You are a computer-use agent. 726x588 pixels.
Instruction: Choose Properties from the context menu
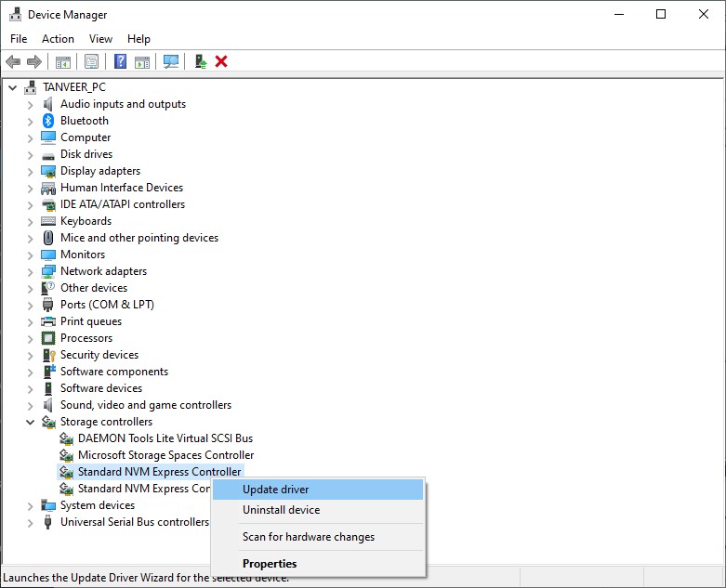coord(318,564)
